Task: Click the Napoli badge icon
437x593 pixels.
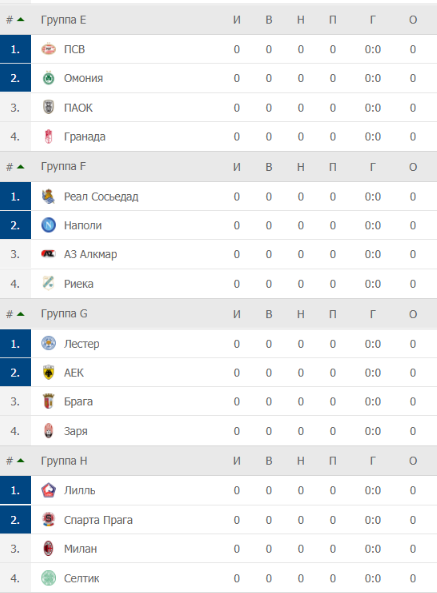Action: coord(48,225)
